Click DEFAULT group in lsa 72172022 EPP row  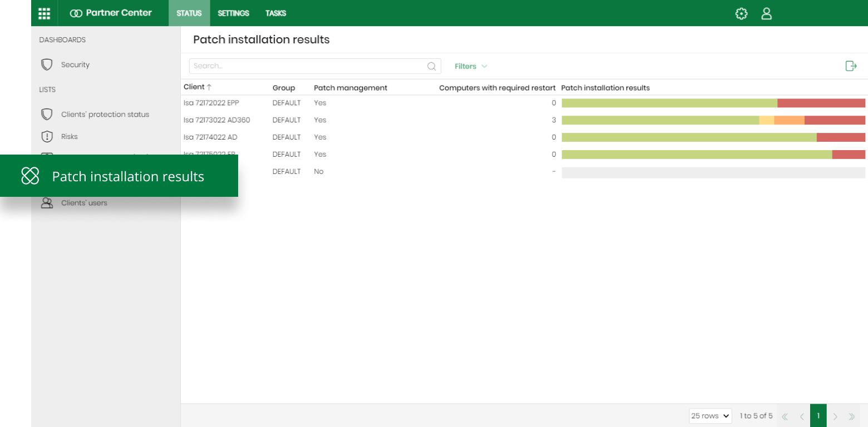[287, 103]
